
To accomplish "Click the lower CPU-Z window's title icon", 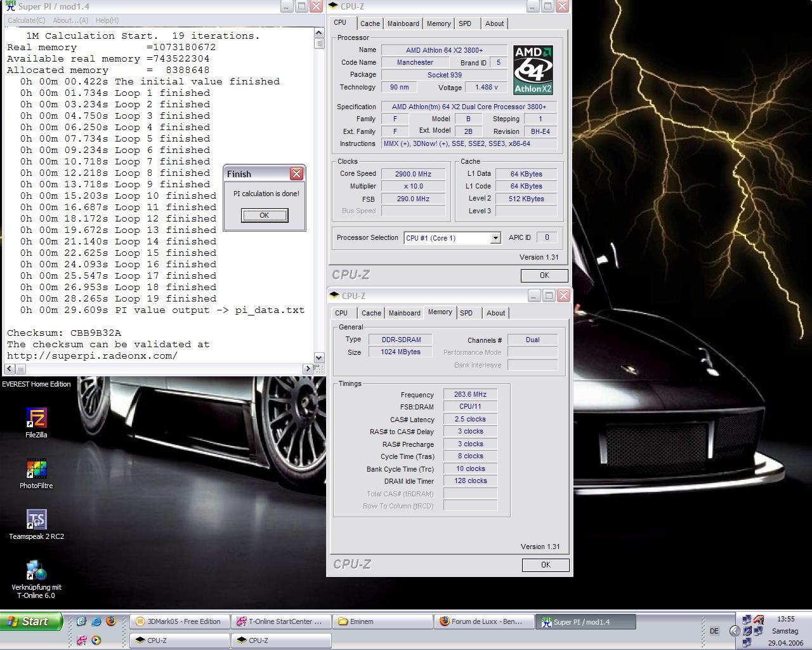I will pos(334,296).
